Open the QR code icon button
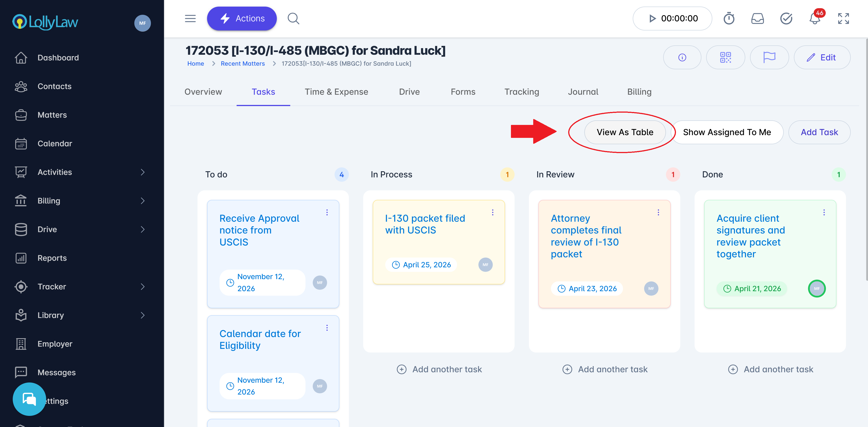The image size is (868, 427). [725, 57]
